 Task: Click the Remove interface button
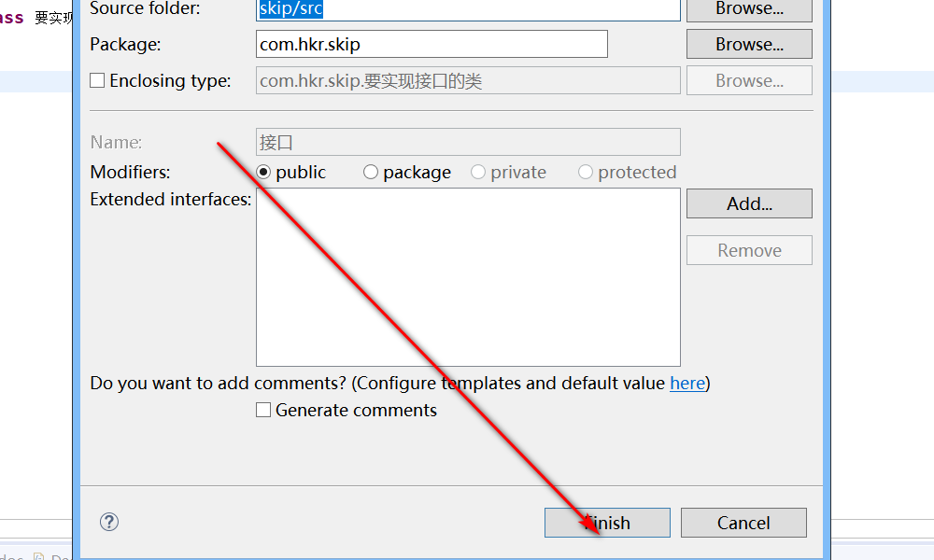749,250
